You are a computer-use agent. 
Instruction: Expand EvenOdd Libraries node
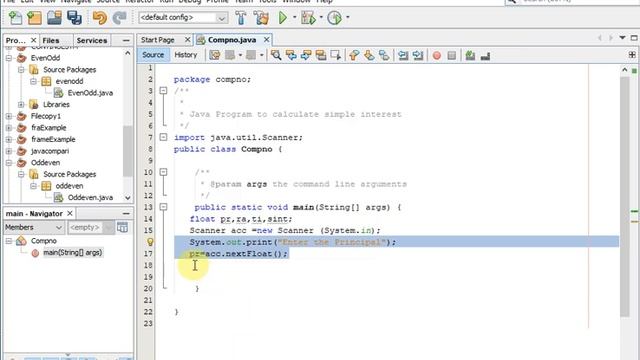(x=21, y=104)
